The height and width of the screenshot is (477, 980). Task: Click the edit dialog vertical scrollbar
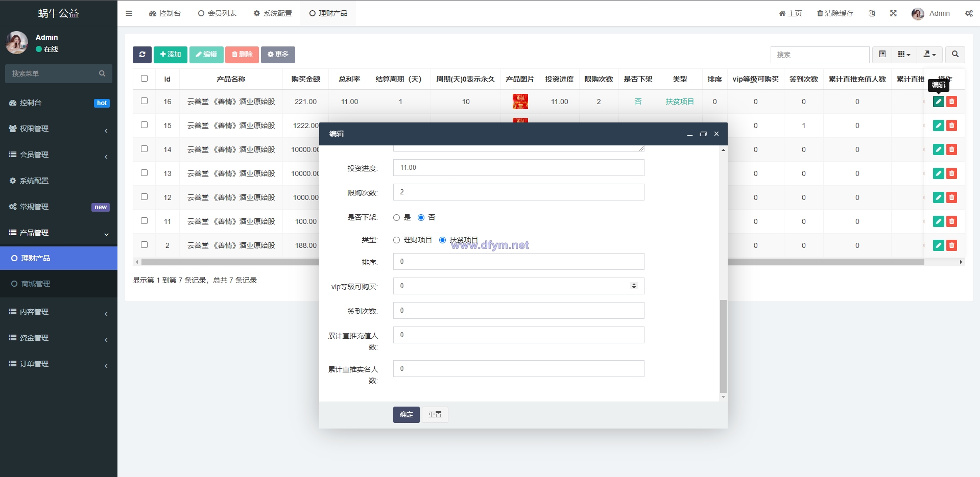723,346
